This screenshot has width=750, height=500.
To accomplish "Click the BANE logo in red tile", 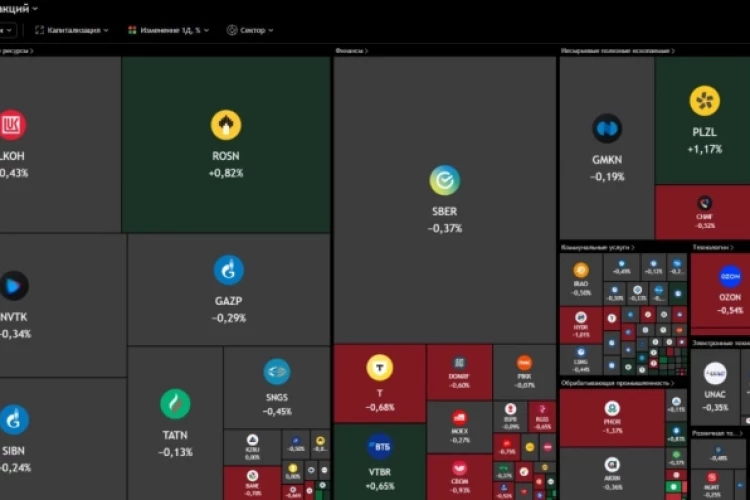I will (x=252, y=476).
